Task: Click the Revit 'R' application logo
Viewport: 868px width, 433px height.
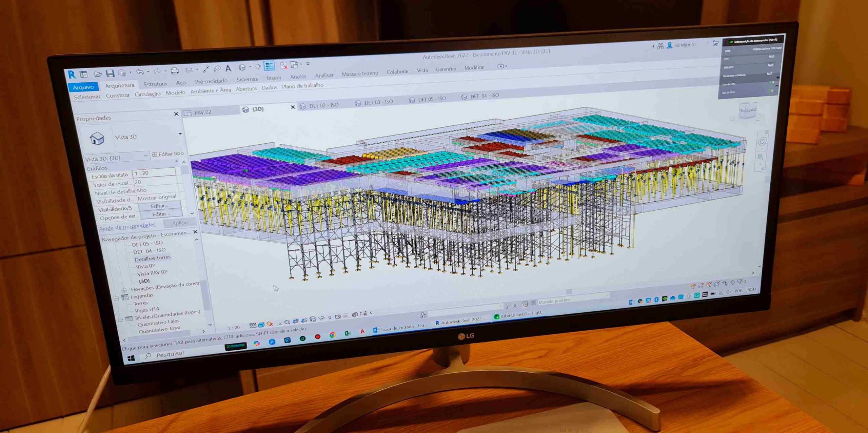Action: coord(71,75)
